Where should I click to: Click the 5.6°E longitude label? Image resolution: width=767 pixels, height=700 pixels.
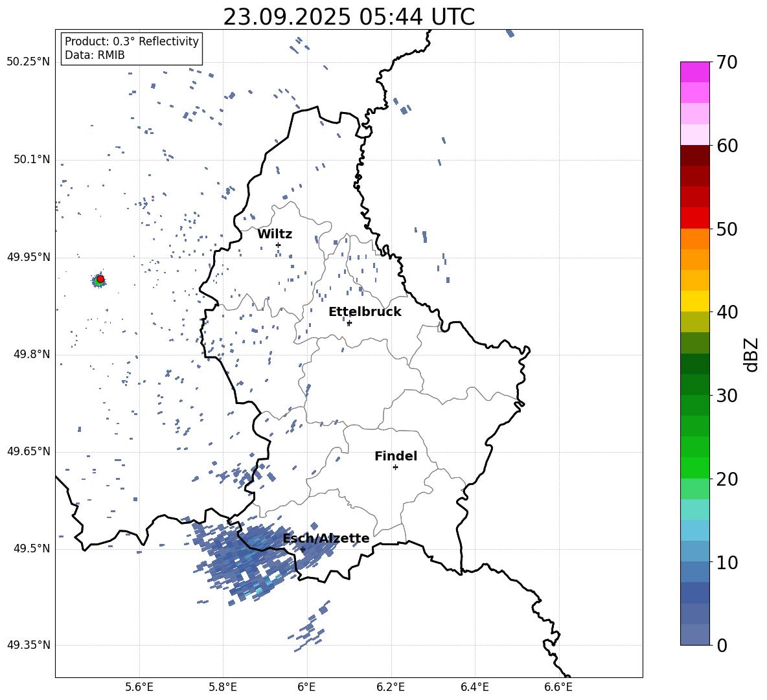[139, 687]
